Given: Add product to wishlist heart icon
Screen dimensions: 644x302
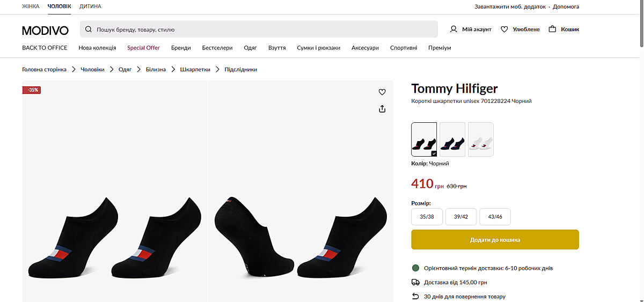Looking at the screenshot, I should click(382, 92).
